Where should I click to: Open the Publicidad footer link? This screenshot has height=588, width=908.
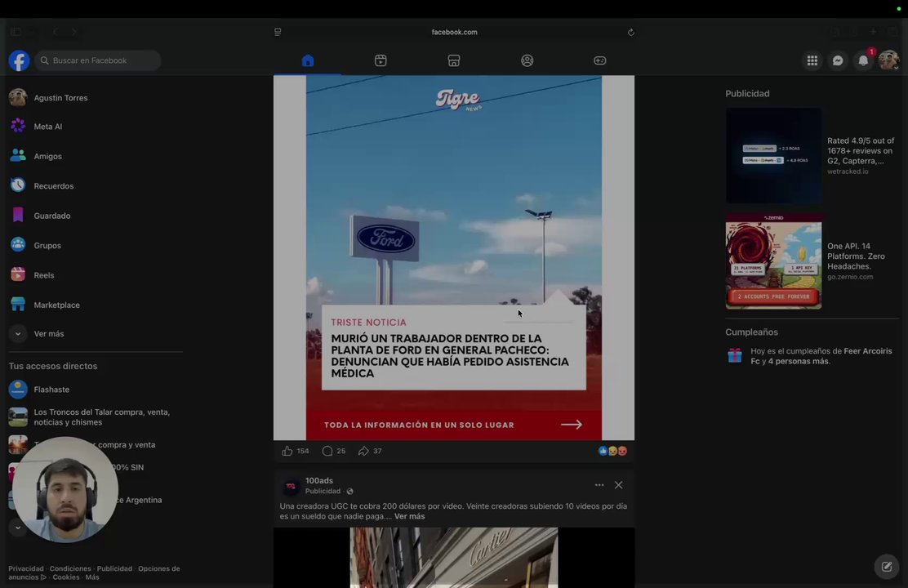[114, 568]
